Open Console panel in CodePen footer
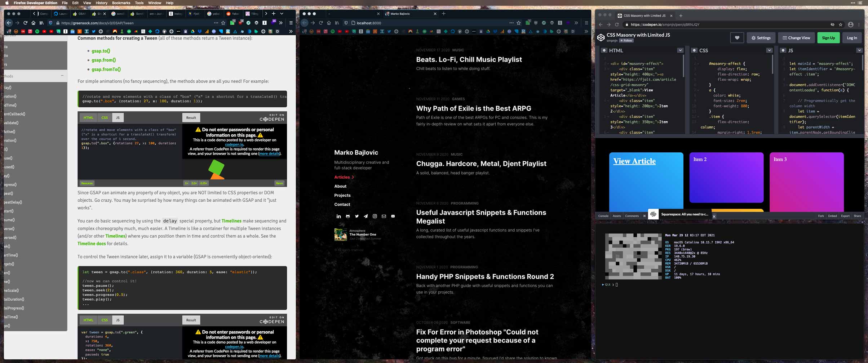Screen dimensions: 868x363 (603, 216)
